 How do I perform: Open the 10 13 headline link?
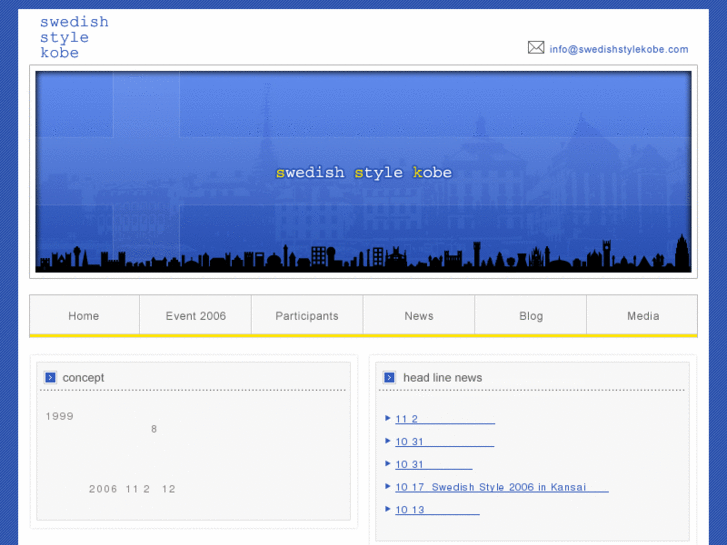pos(437,510)
